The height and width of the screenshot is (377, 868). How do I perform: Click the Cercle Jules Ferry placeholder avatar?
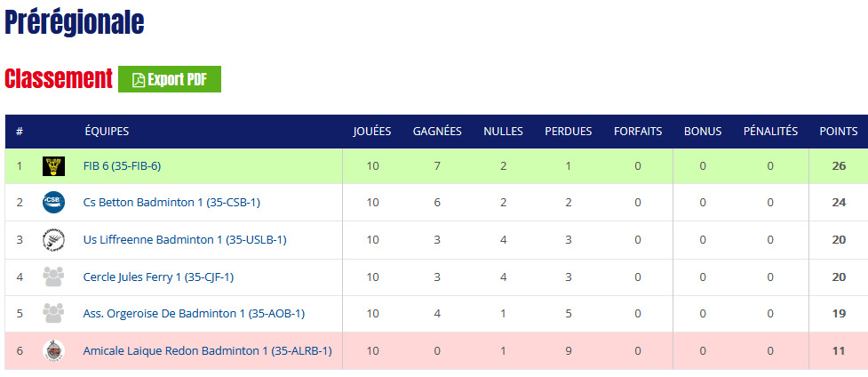point(53,277)
